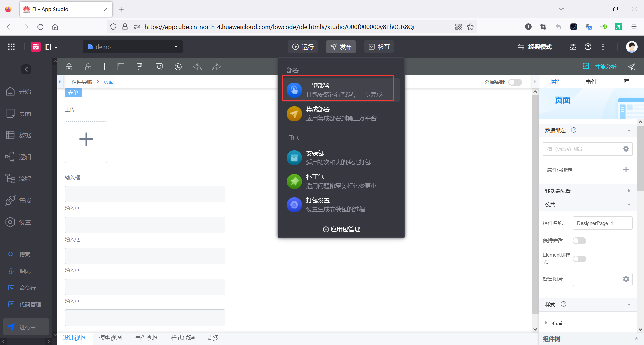Enable the 保持会话 toggle
The image size is (644, 345).
[x=579, y=240]
